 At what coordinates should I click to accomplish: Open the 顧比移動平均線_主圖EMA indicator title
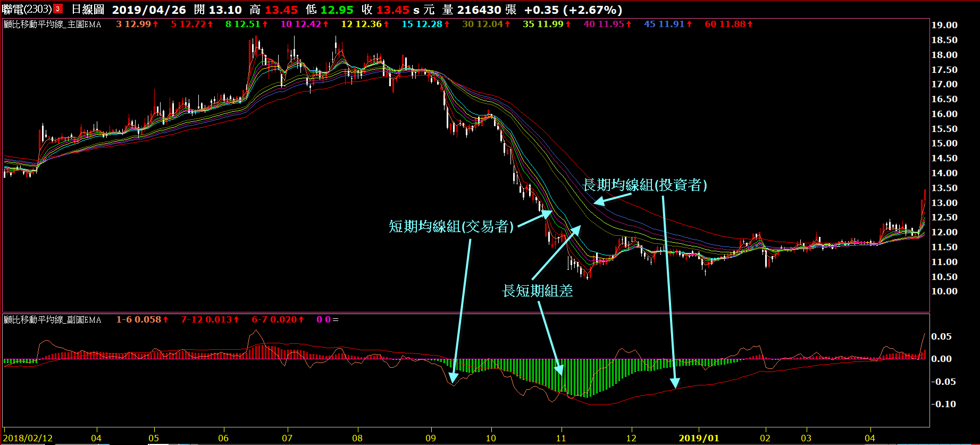pyautogui.click(x=52, y=24)
